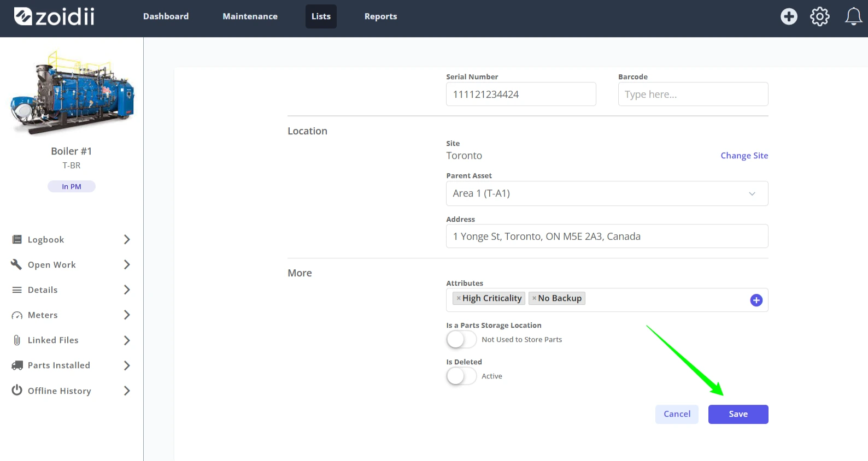This screenshot has width=868, height=461.
Task: Click the Barcode input field
Action: (x=693, y=94)
